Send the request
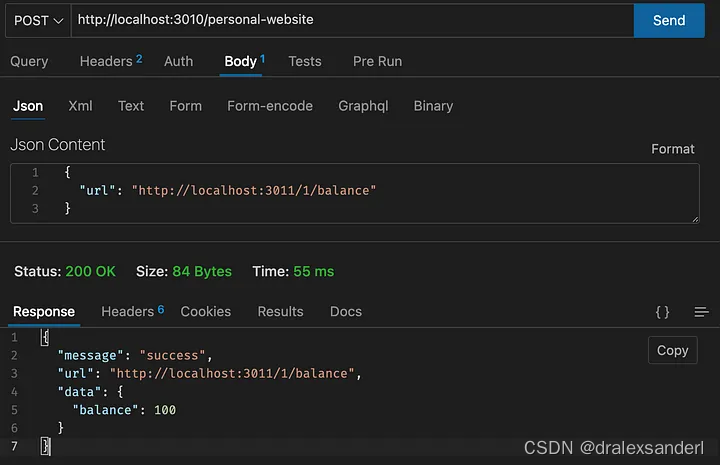Viewport: 720px width, 465px height. click(669, 21)
